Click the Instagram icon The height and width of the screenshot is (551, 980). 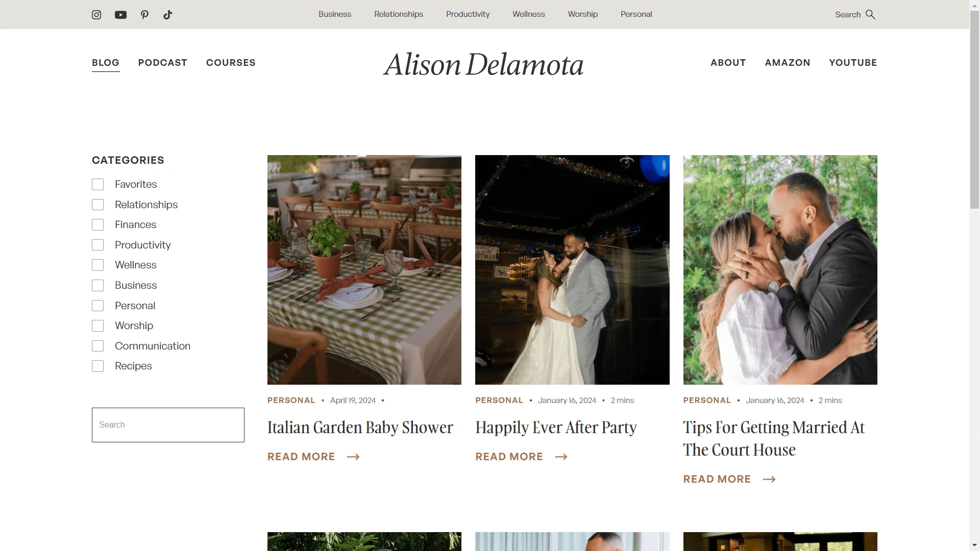97,15
